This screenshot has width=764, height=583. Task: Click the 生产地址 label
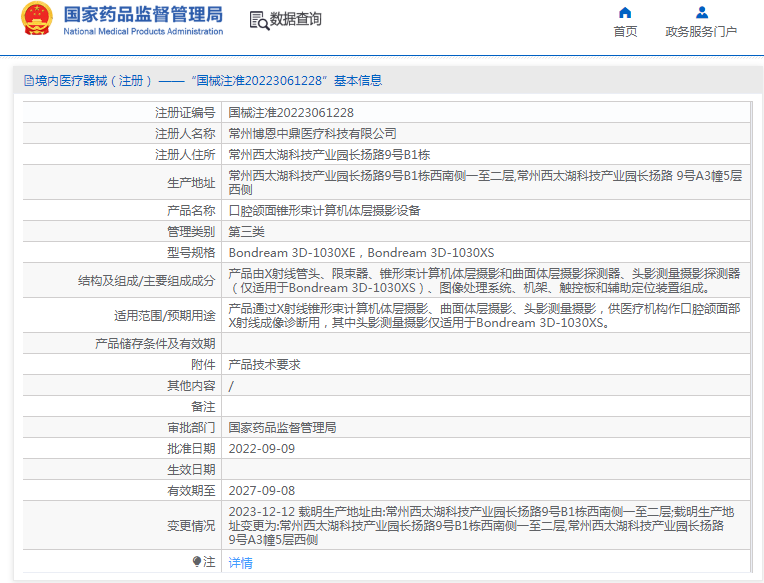click(x=191, y=183)
